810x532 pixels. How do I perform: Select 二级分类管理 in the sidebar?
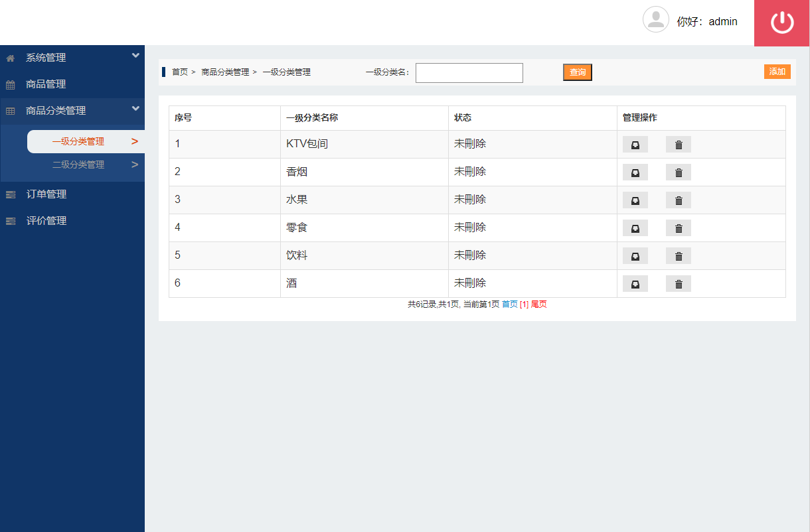[x=78, y=165]
